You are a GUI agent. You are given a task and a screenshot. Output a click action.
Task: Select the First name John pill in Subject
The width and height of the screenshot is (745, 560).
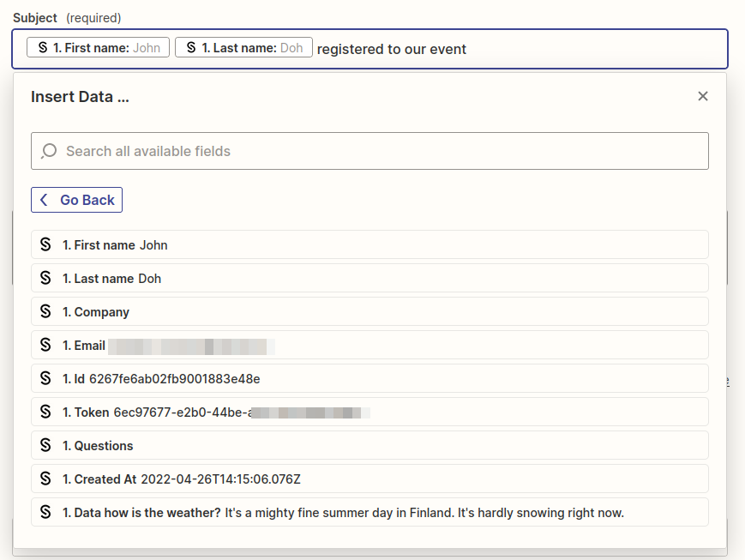pyautogui.click(x=97, y=47)
